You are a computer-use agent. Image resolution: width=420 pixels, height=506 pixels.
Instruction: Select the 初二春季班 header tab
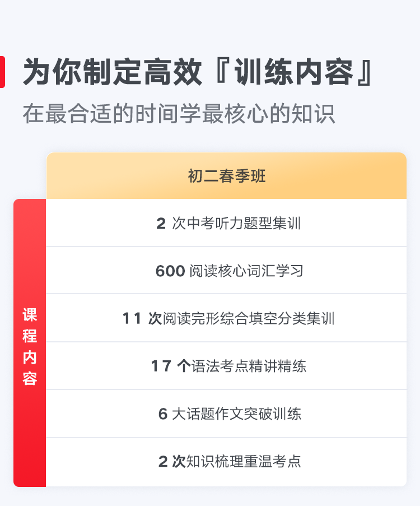(x=226, y=176)
